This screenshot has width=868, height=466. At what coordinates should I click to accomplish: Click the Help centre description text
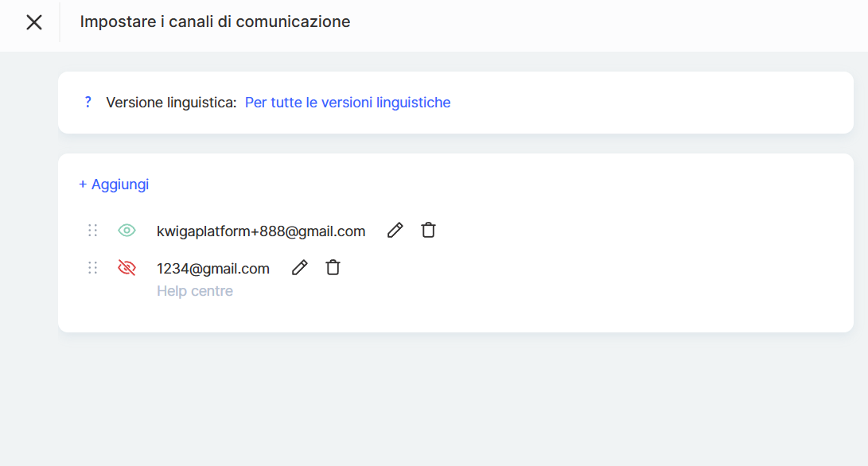(x=195, y=291)
